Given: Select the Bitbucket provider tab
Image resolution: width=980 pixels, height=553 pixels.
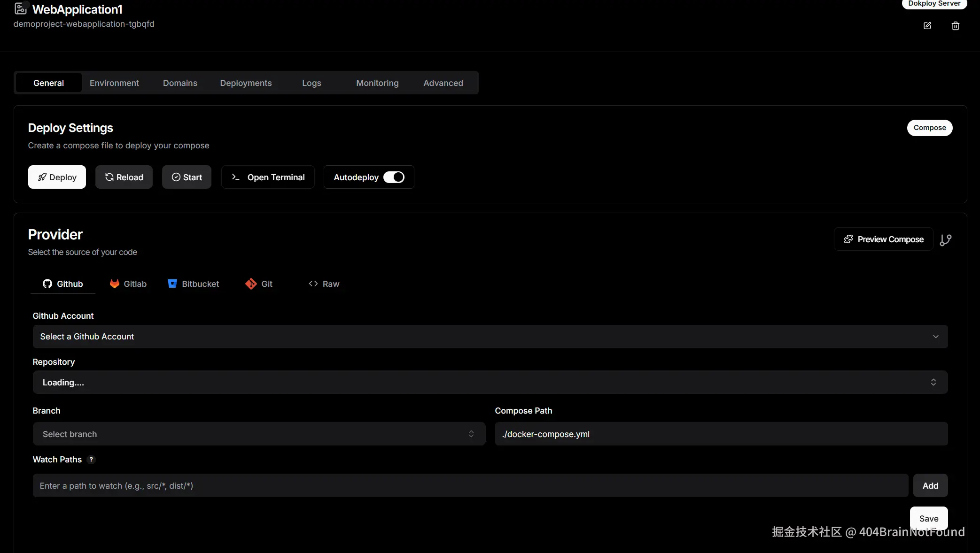Looking at the screenshot, I should click(194, 284).
